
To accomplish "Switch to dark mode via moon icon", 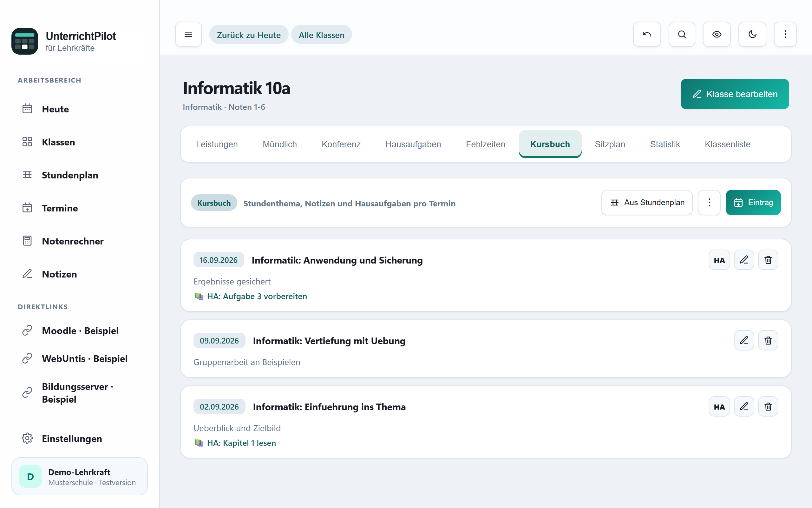I will point(752,34).
